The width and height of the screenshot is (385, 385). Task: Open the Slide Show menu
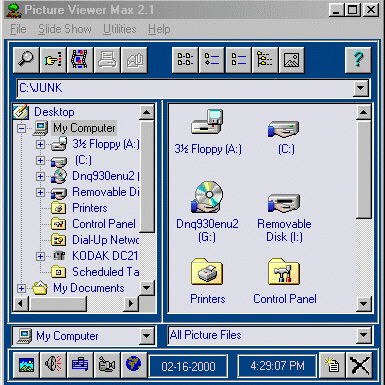[65, 29]
